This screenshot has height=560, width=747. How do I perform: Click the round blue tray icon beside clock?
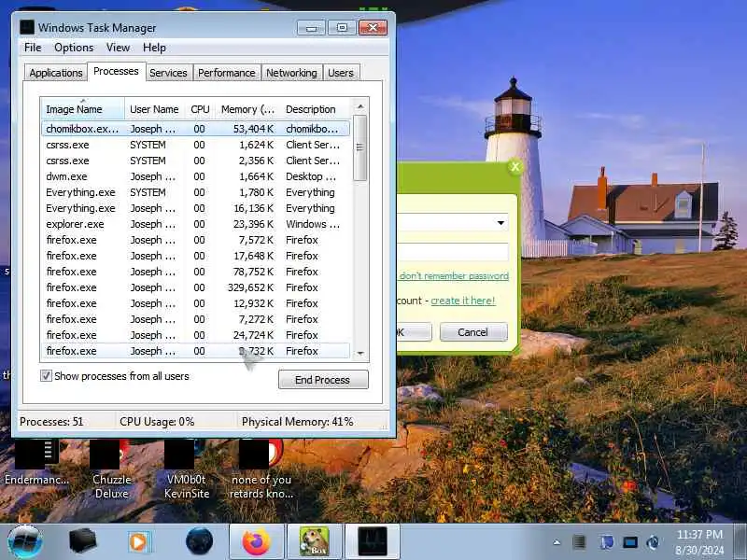pos(654,542)
